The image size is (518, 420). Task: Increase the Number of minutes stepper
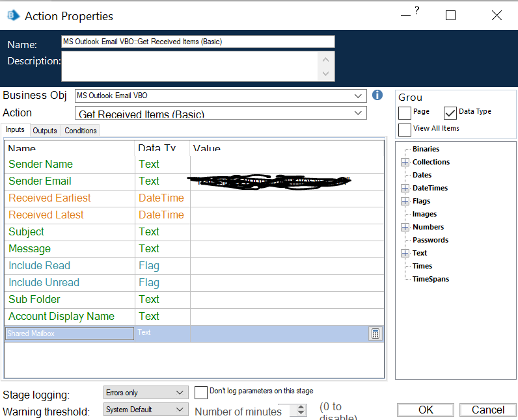(x=301, y=407)
